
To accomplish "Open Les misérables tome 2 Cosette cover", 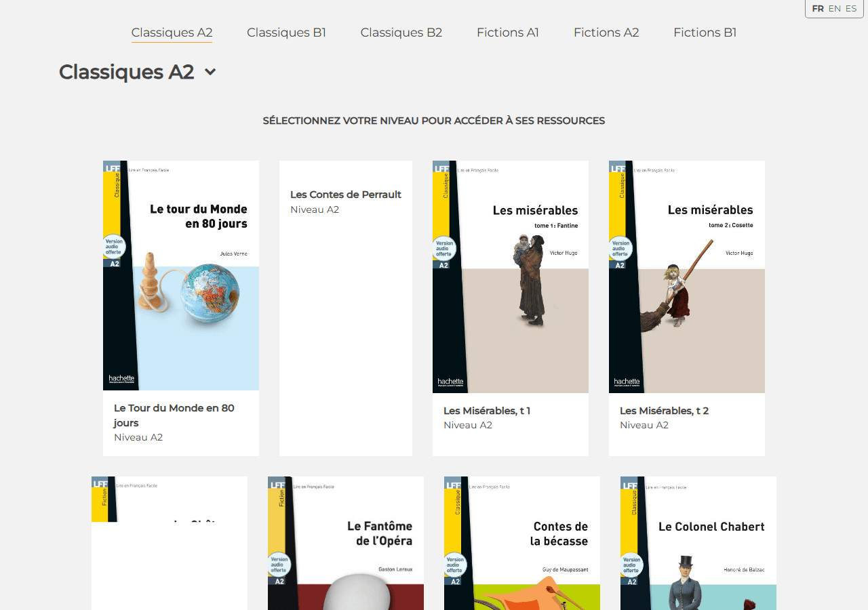I will (x=687, y=277).
